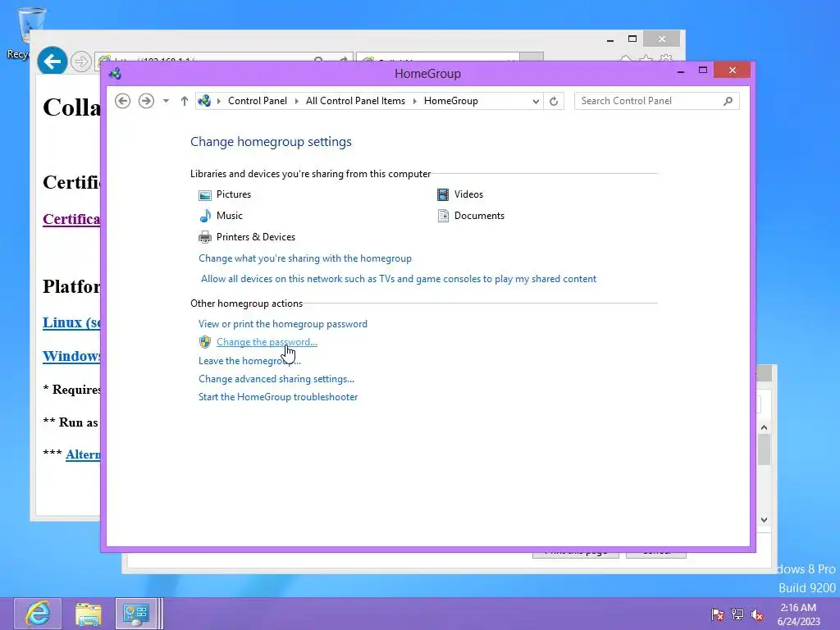
Task: Expand chevron before Control Panel breadcrumb
Action: click(x=218, y=101)
